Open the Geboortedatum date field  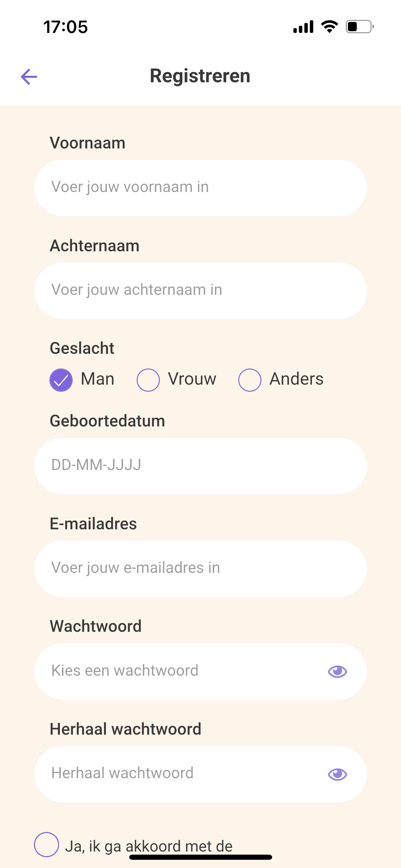tap(200, 466)
